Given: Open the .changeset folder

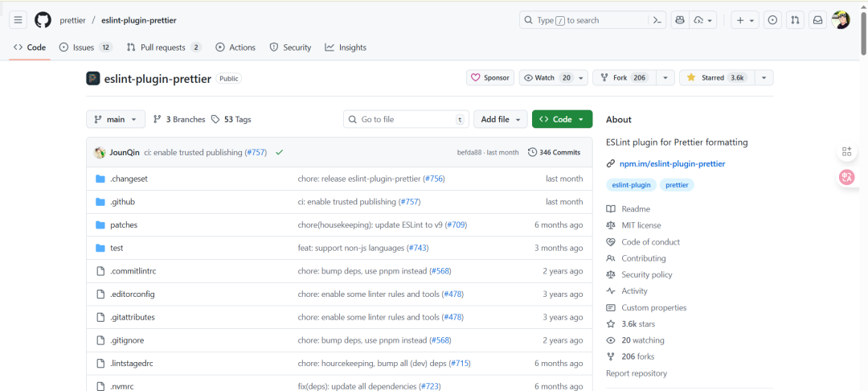Looking at the screenshot, I should 129,179.
